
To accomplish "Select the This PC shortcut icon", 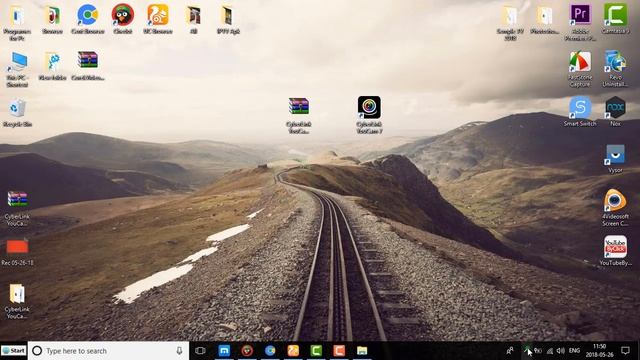I will pyautogui.click(x=17, y=62).
